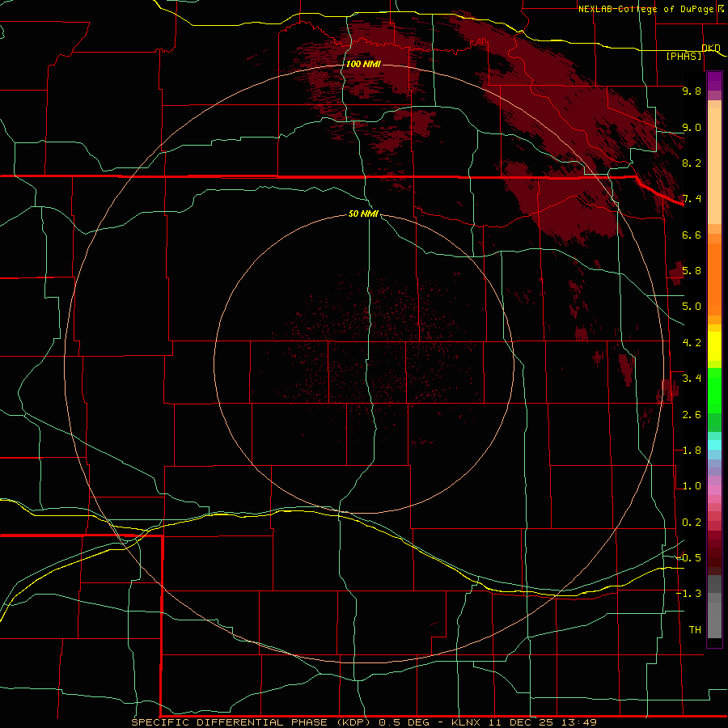Click the 4.2 value on color scale
This screenshot has width=728, height=728.
(x=692, y=343)
